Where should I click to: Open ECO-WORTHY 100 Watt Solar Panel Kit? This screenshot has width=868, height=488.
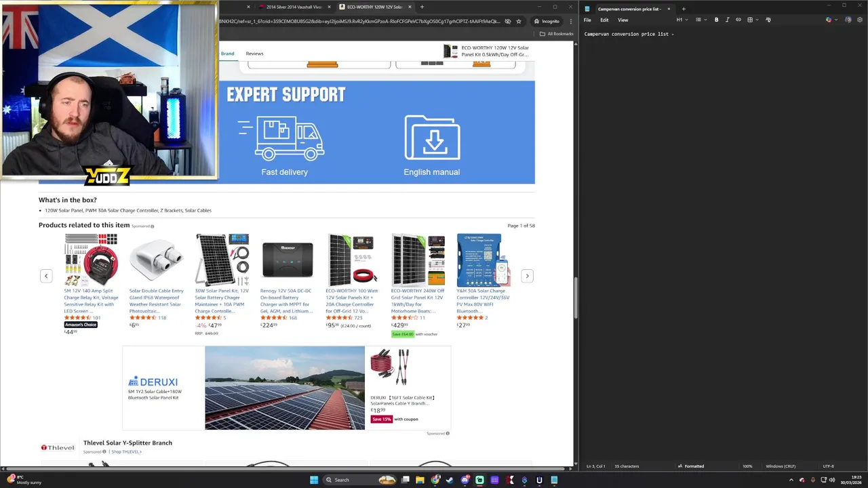click(352, 301)
